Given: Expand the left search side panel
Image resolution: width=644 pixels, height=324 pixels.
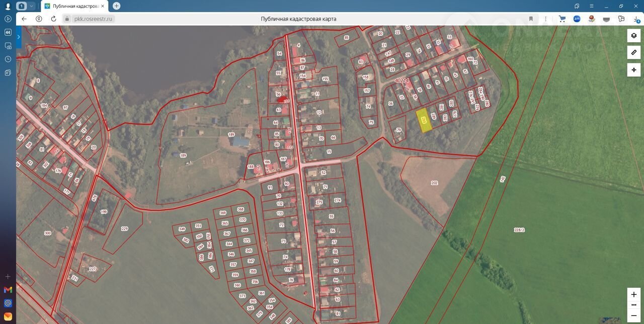Looking at the screenshot, I should point(19,37).
